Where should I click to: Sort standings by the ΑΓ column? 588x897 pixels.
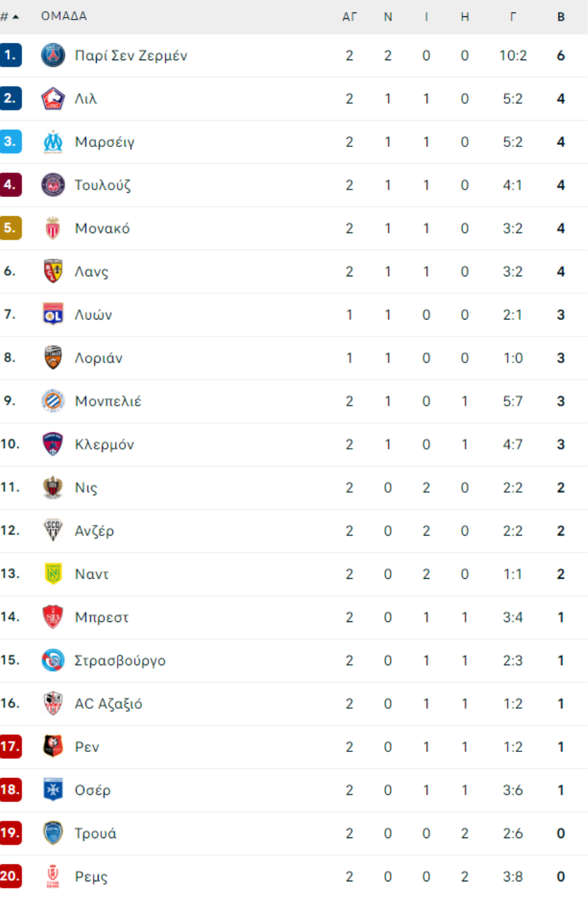tap(350, 17)
